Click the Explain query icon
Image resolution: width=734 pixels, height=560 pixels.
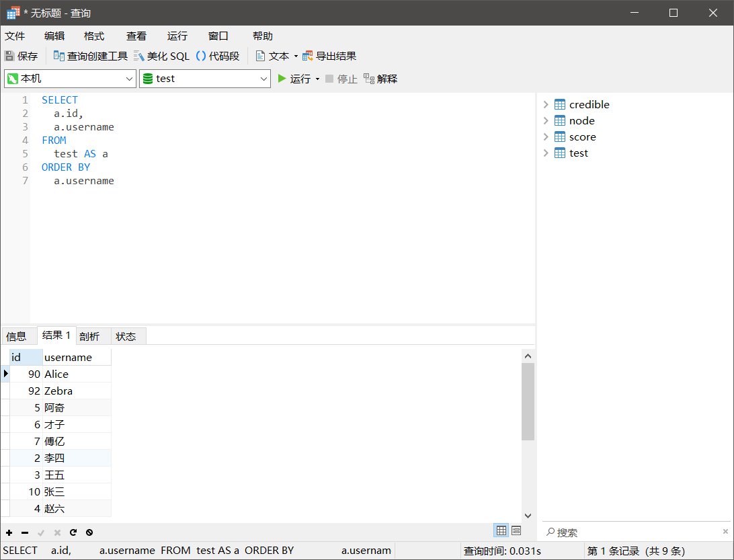coord(369,79)
